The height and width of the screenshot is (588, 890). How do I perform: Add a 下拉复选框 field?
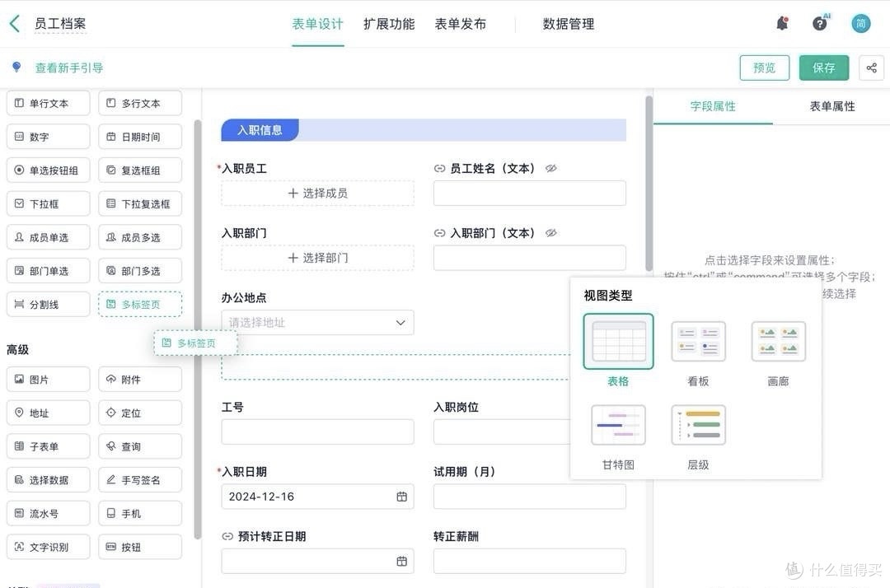(x=140, y=203)
